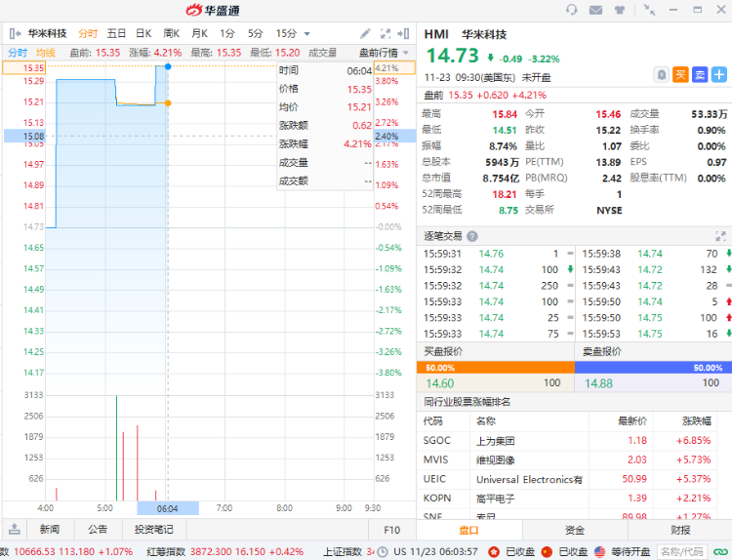
Task: Click the blue sell button
Action: coord(700,74)
